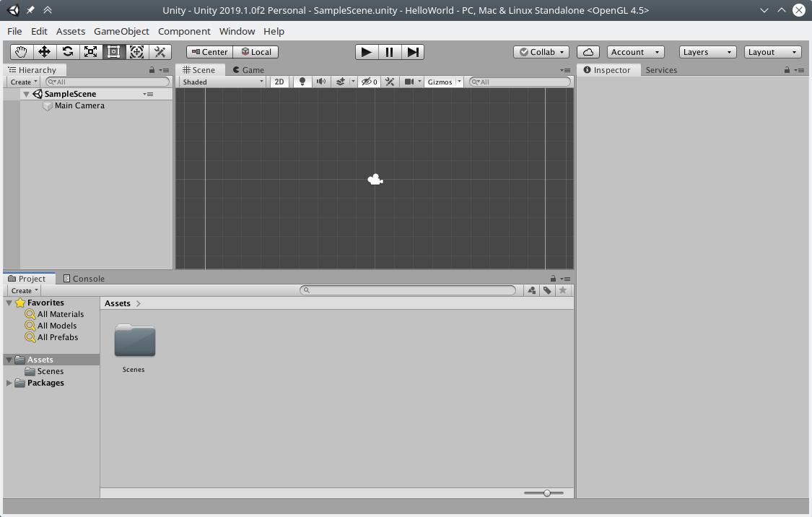Toggle scene lighting with the bulb icon
The width and height of the screenshot is (812, 517).
pos(302,82)
